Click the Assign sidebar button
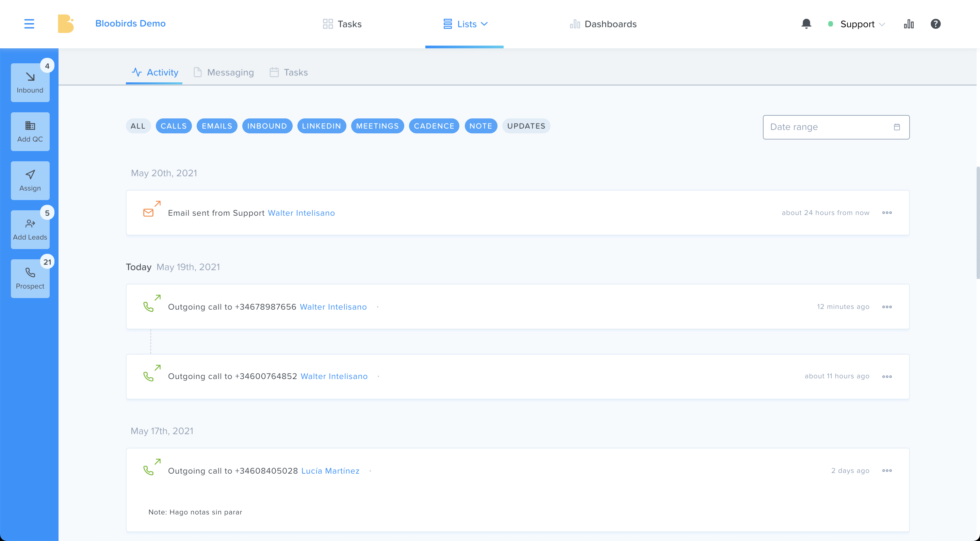The height and width of the screenshot is (541, 980). pyautogui.click(x=30, y=181)
